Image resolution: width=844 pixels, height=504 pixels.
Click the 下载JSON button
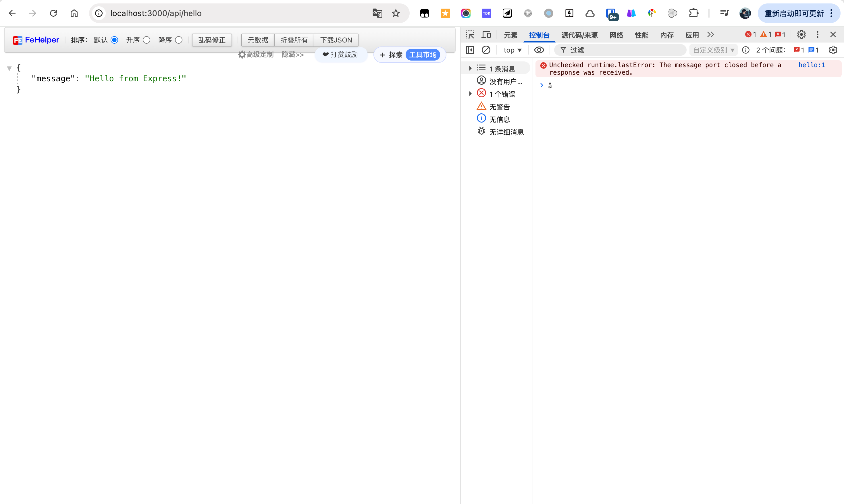coord(336,40)
